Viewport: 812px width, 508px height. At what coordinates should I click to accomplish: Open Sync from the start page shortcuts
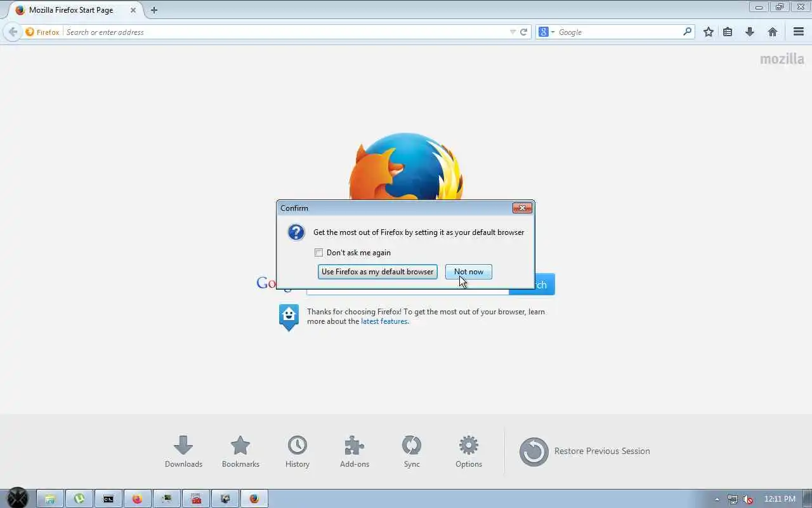point(412,451)
